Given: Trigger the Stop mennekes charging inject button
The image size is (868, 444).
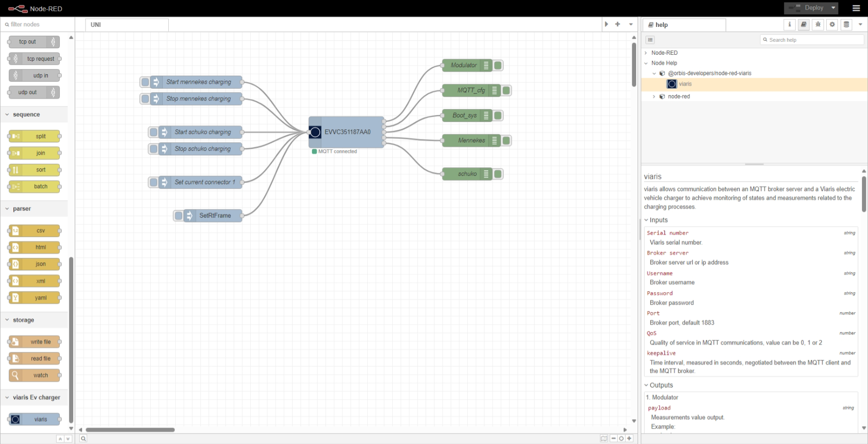Looking at the screenshot, I should click(145, 99).
